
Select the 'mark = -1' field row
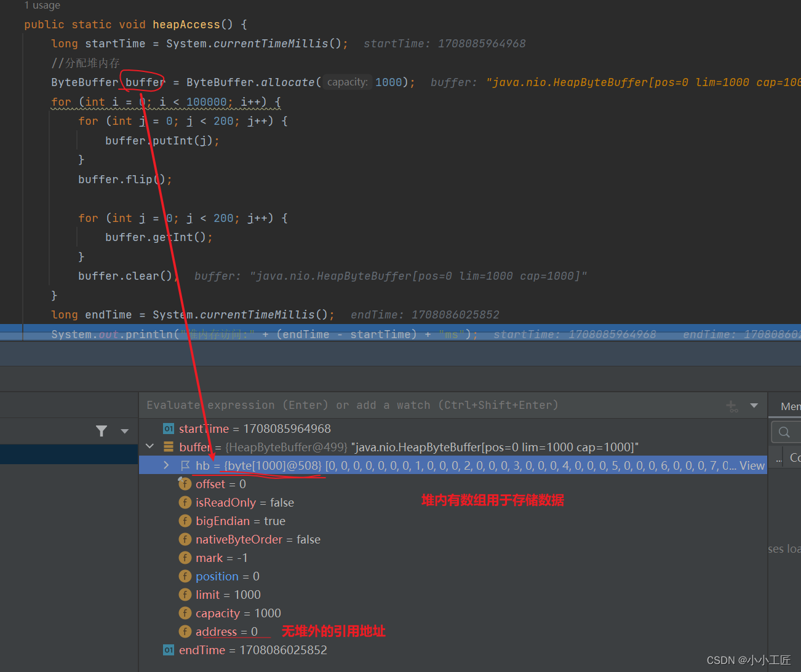453,558
